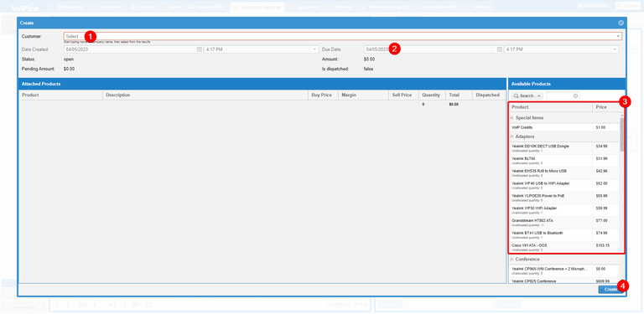Open the Due Date time dropdown arrow
Image resolution: width=644 pixels, height=314 pixels.
615,49
